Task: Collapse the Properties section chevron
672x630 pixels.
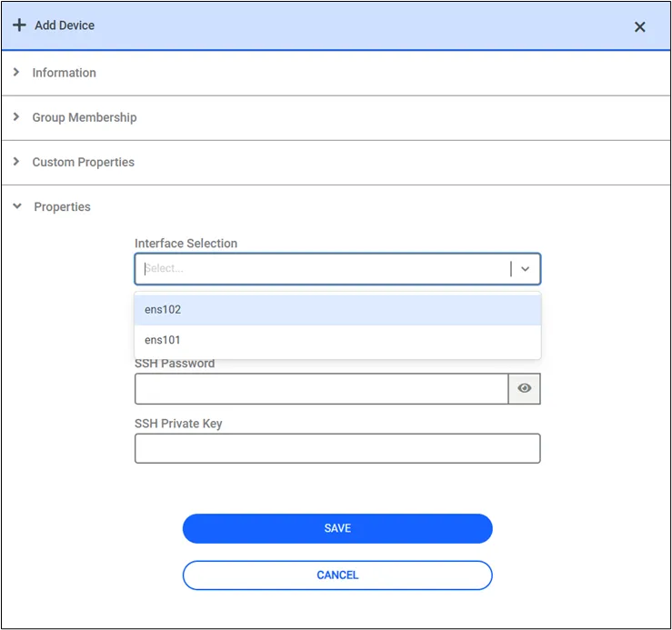Action: (x=17, y=206)
